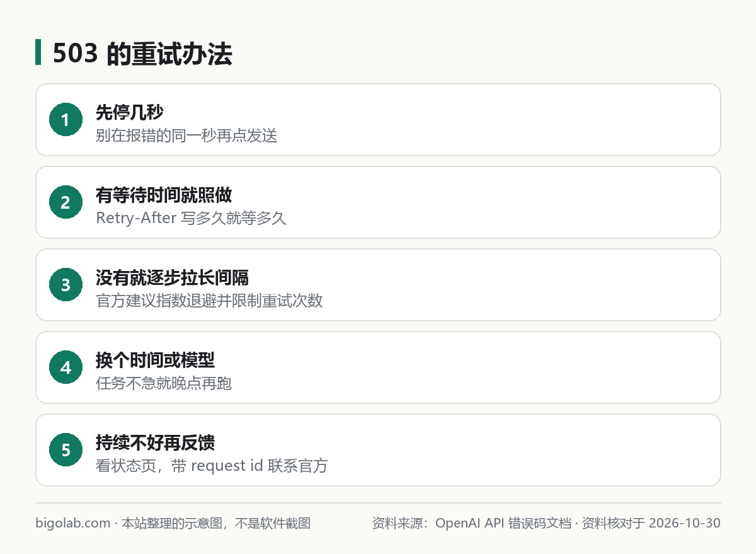Click the green number 3 badge
Image resolution: width=756 pixels, height=554 pixels.
[x=66, y=285]
